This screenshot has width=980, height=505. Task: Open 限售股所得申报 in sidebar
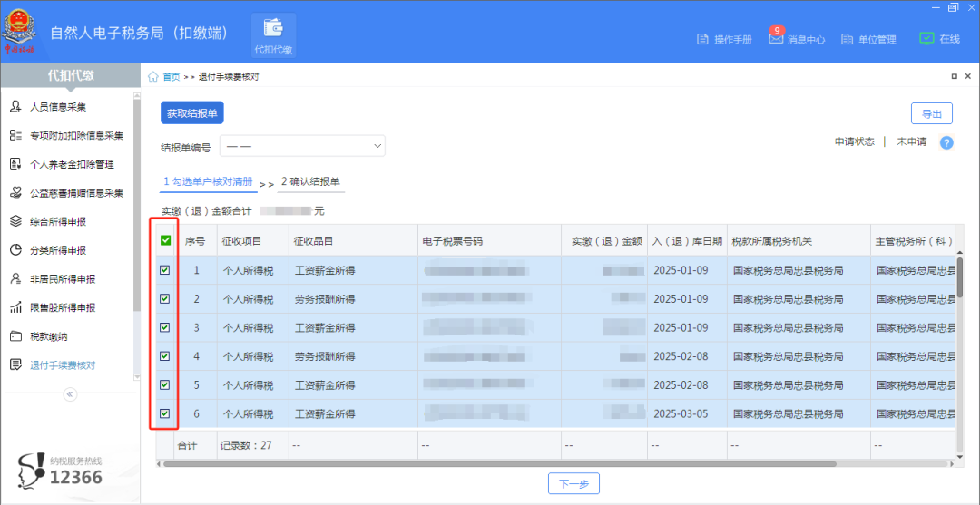click(x=63, y=307)
